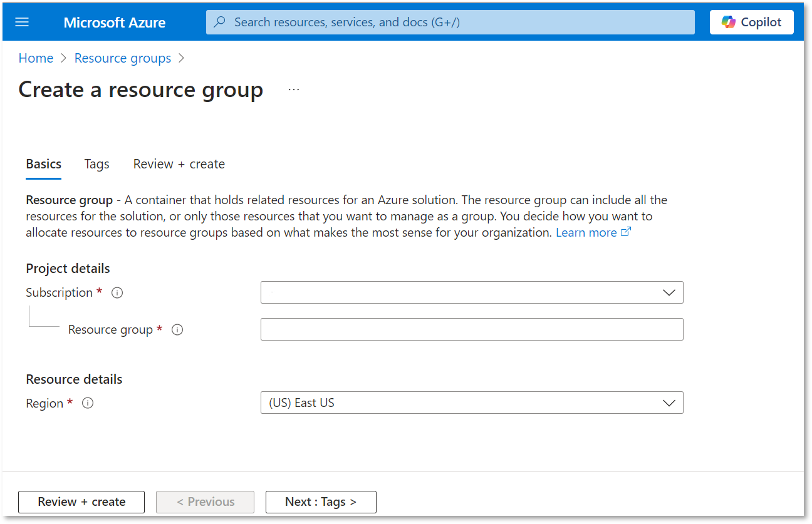Click the Microsoft Azure title
The image size is (812, 524).
(115, 23)
